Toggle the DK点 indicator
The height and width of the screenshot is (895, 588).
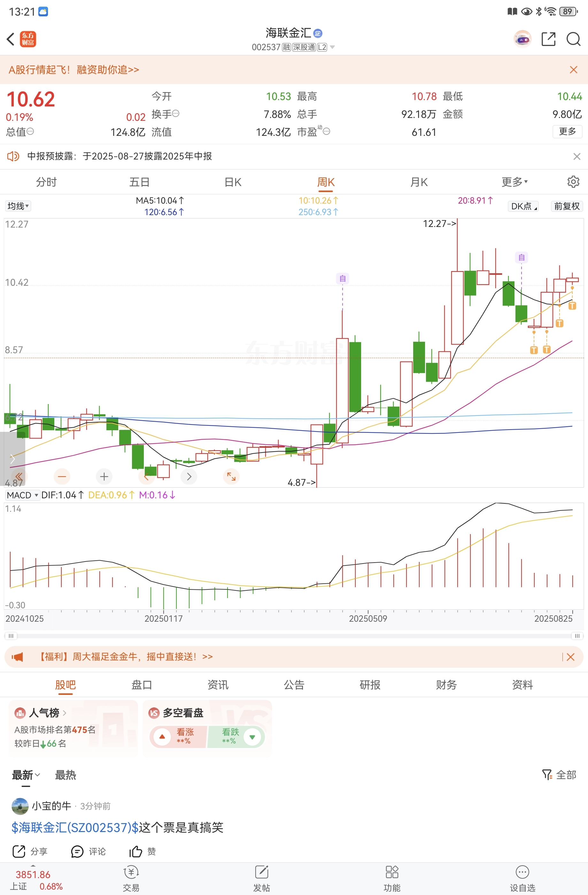coord(523,206)
